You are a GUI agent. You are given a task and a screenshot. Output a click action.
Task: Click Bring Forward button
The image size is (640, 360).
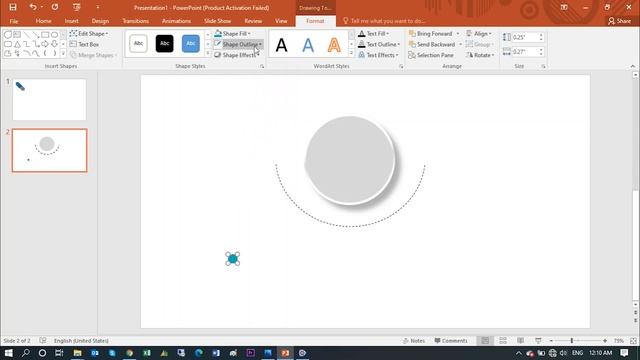click(x=431, y=33)
